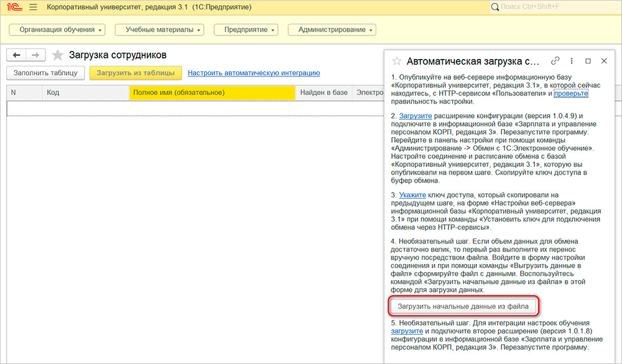Select the Электро… column header
The height and width of the screenshot is (364, 622).
[368, 93]
